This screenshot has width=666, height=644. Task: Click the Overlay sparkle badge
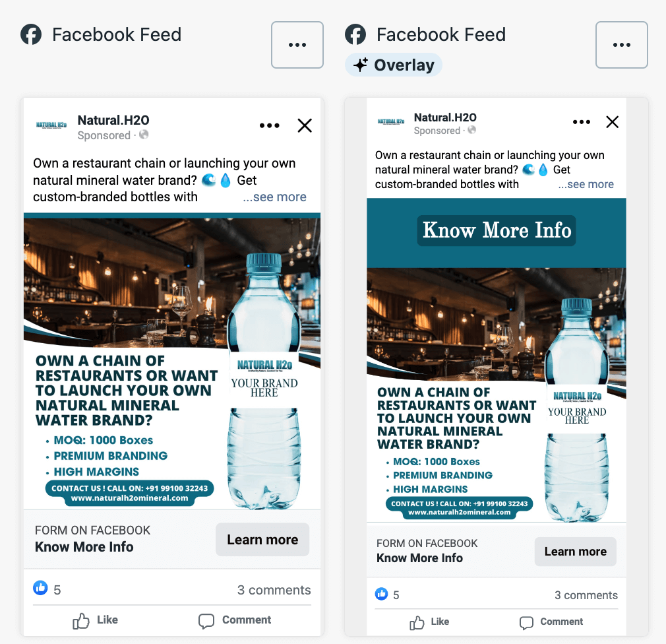coord(393,65)
